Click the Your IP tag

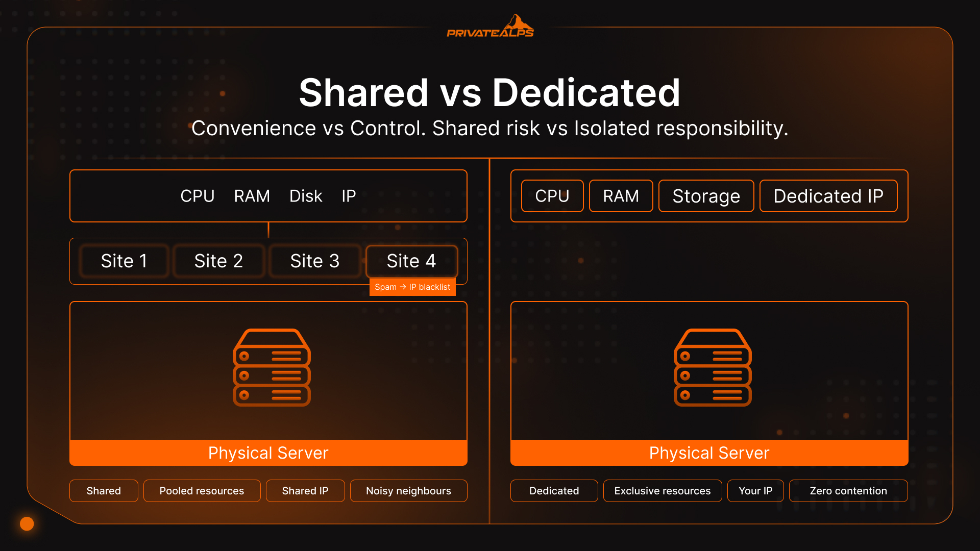[755, 491]
